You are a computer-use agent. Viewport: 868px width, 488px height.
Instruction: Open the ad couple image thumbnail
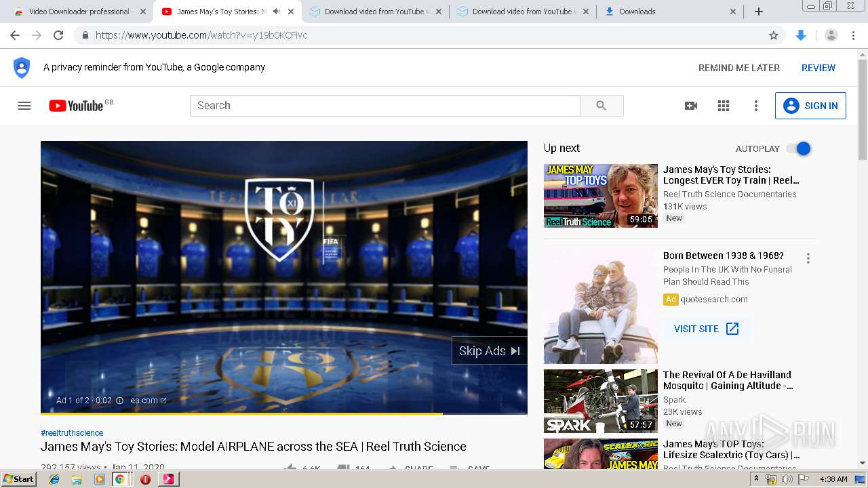pos(601,307)
